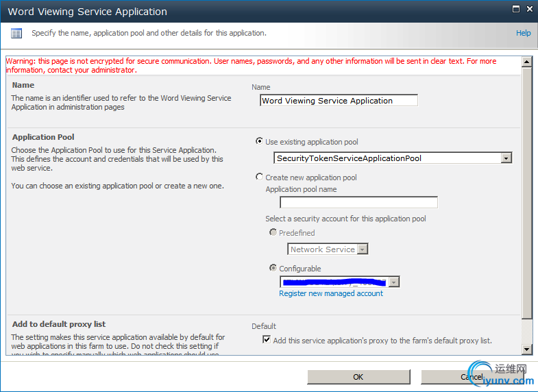538x392 pixels.
Task: Choose the Predefined security account radio
Action: click(273, 232)
